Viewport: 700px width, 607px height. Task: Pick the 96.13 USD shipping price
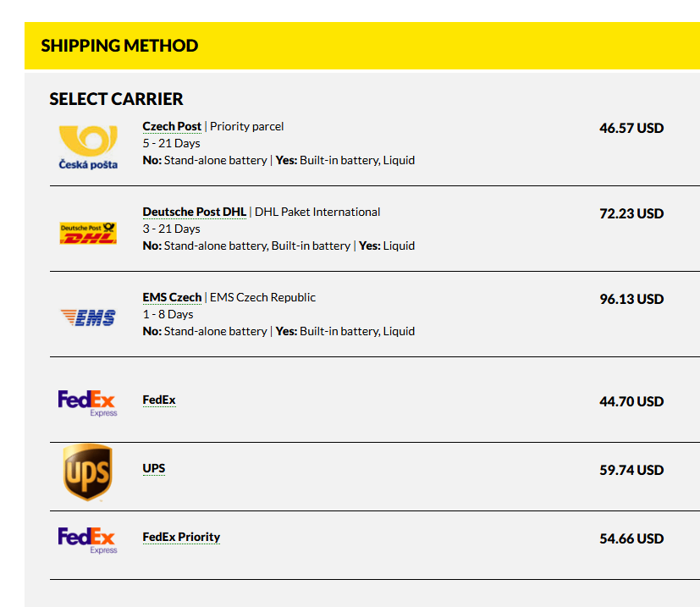631,300
